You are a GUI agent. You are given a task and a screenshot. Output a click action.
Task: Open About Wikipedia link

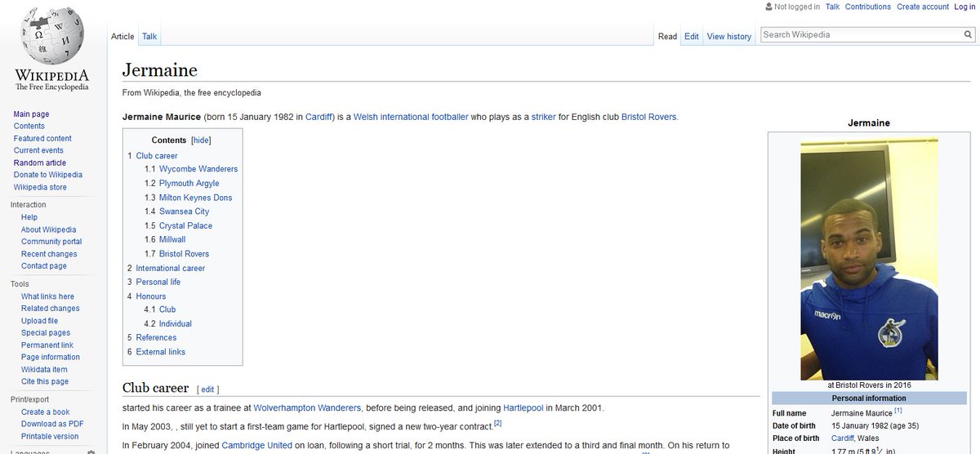tap(48, 230)
